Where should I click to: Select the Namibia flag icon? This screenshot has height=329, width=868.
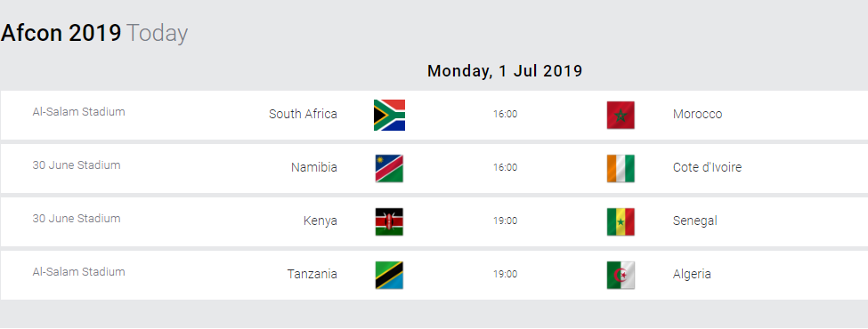[x=389, y=169]
